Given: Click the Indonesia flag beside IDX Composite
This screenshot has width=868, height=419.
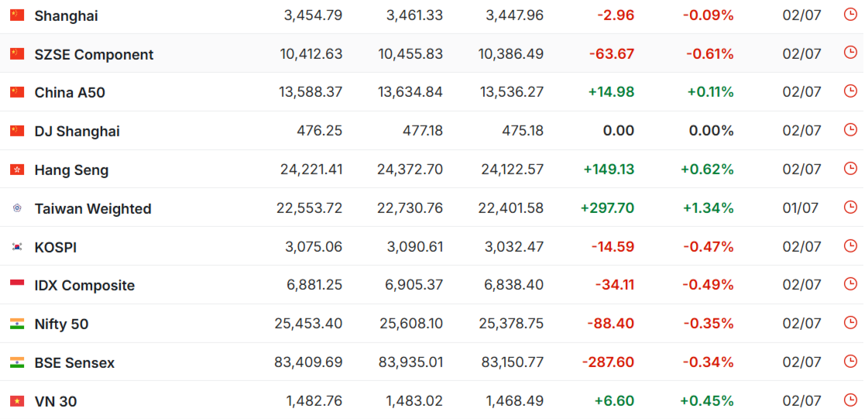Looking at the screenshot, I should click(x=17, y=285).
